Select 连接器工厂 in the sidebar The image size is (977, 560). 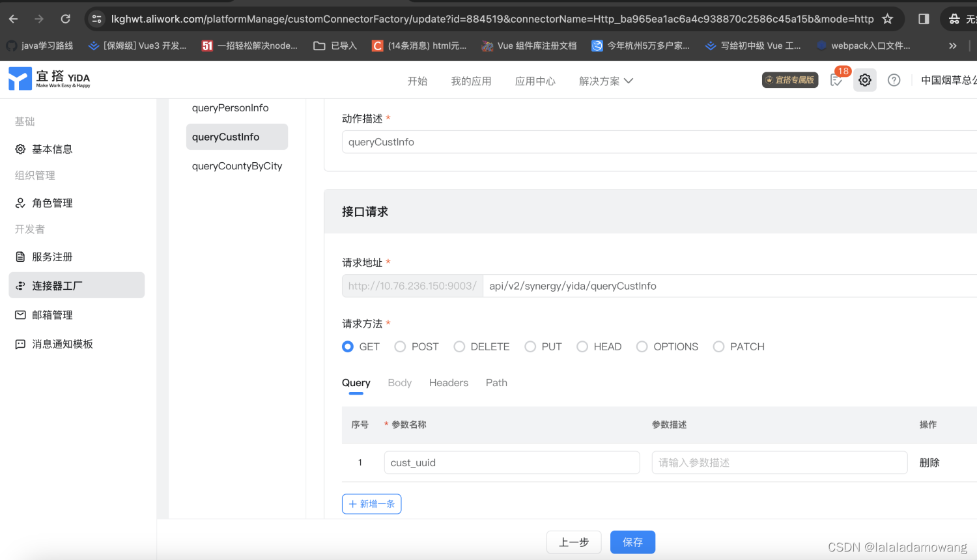77,285
